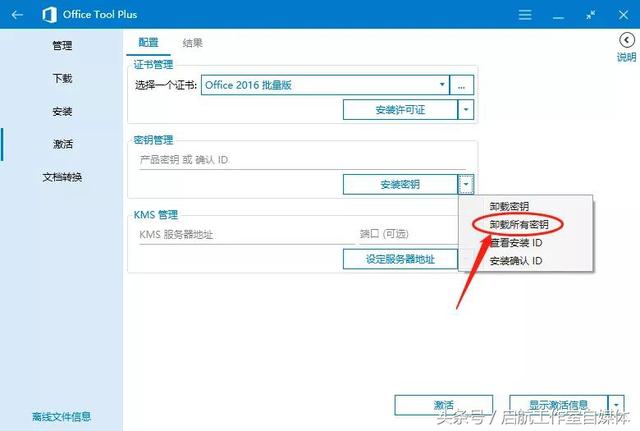640x431 pixels.
Task: Click the KMS 服务器地址 input field
Action: [247, 235]
